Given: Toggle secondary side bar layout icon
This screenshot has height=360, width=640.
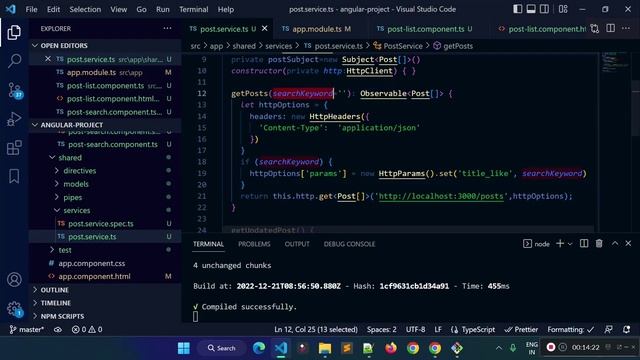Looking at the screenshot, I should click(544, 9).
